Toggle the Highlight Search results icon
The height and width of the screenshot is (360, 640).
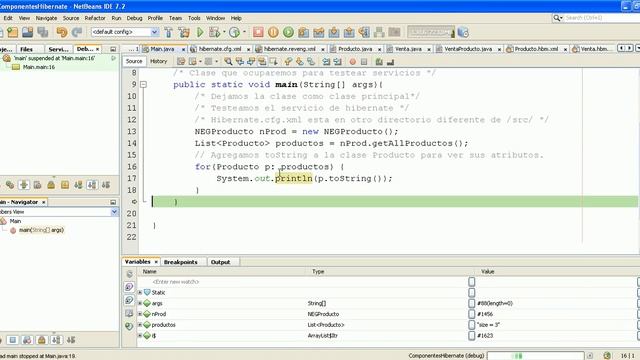[262, 61]
